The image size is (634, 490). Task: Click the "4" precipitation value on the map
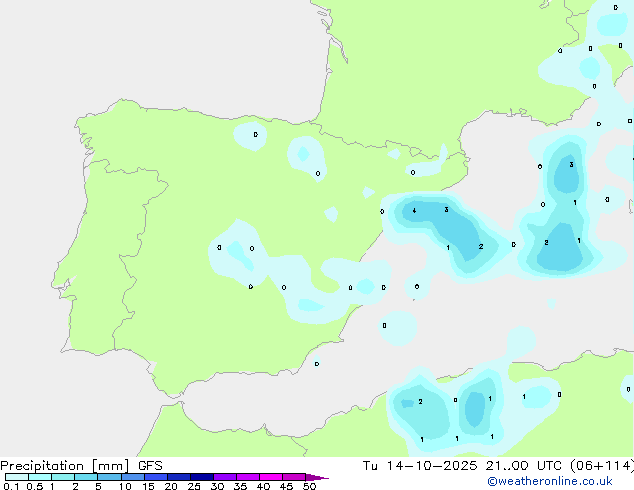(414, 210)
